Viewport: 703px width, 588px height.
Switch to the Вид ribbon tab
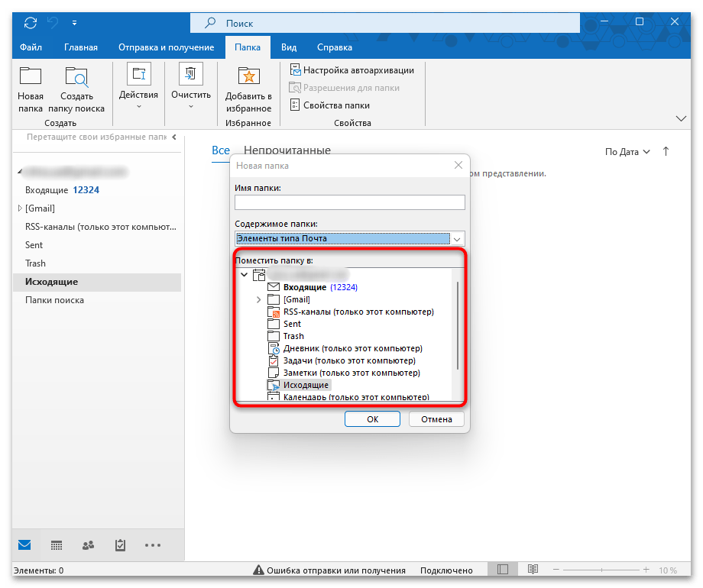[x=289, y=47]
